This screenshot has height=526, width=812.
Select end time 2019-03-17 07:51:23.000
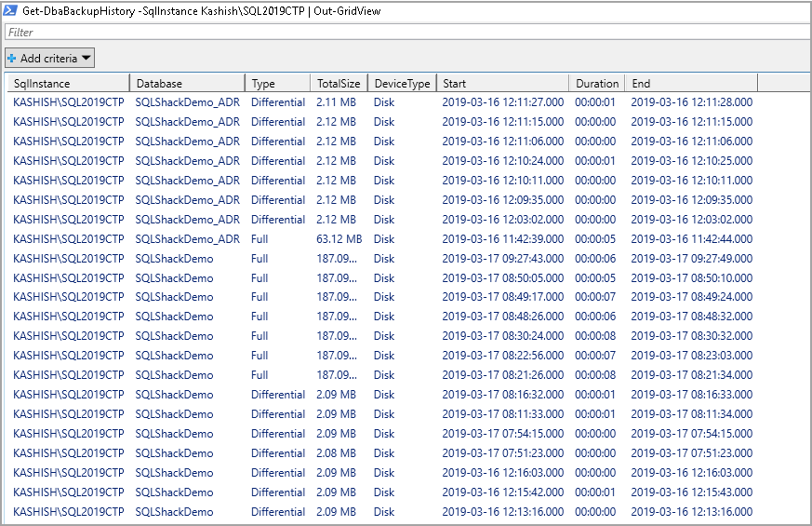[691, 453]
